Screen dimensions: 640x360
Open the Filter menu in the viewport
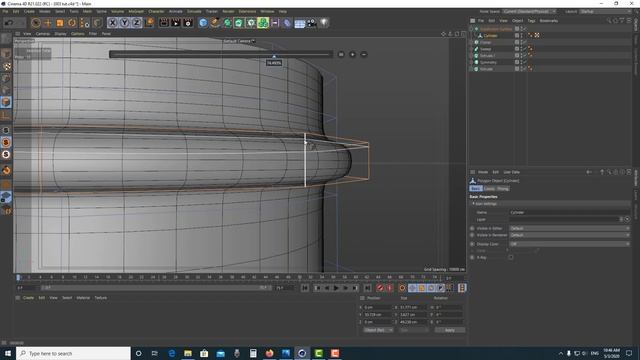pos(93,34)
